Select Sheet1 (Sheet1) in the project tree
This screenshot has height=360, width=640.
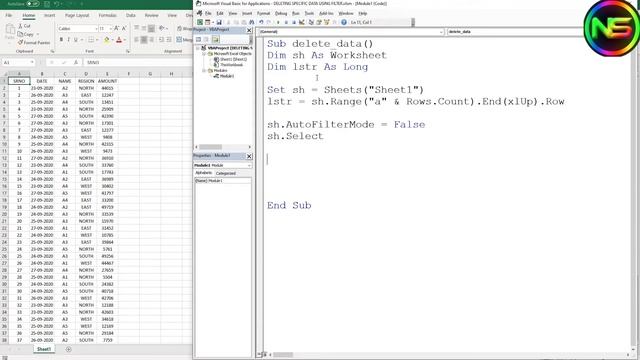point(233,60)
